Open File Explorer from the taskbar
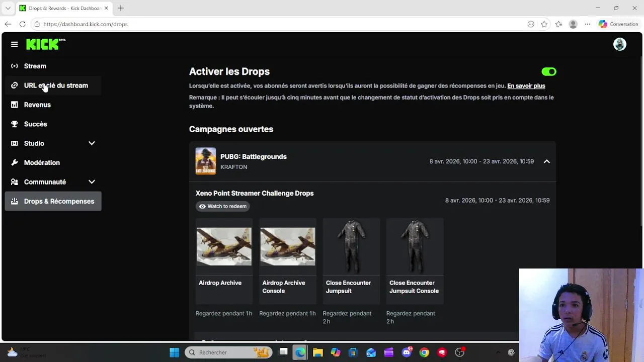Image resolution: width=644 pixels, height=362 pixels. 317,352
